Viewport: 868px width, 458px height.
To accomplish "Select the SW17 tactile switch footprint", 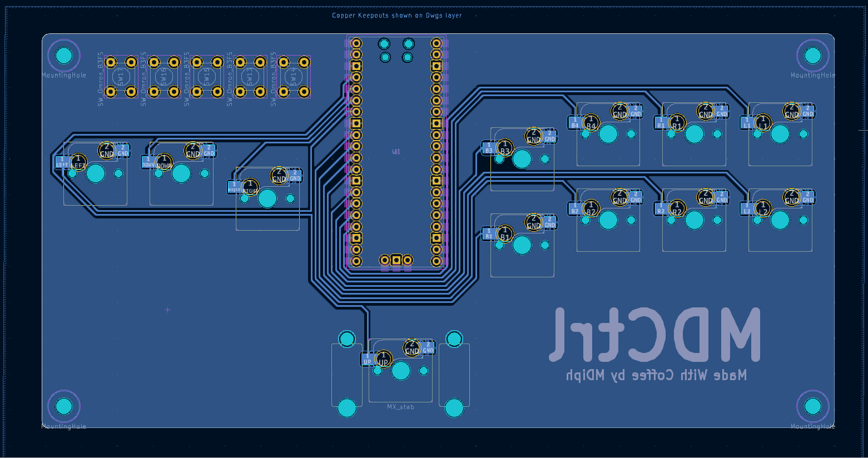I will pyautogui.click(x=121, y=77).
